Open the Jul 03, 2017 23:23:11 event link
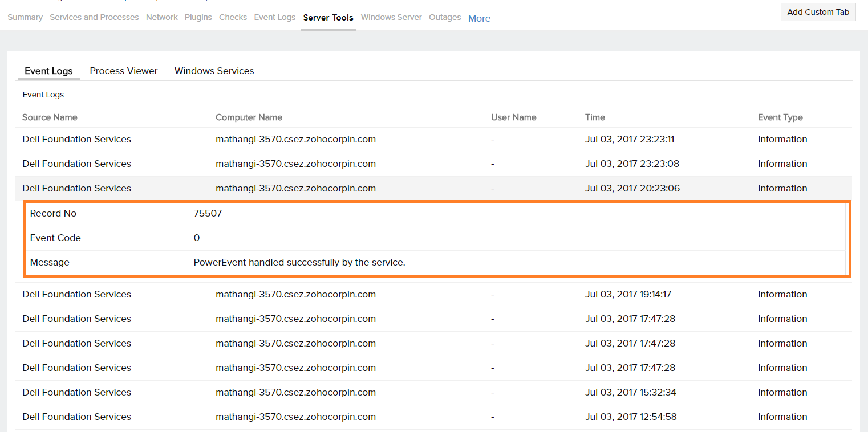The image size is (868, 432). coord(630,139)
